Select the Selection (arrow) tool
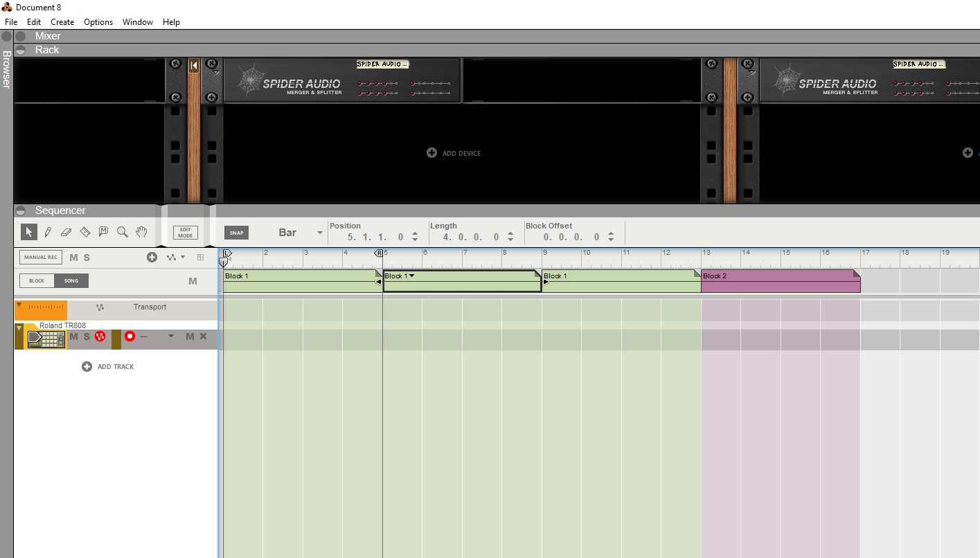 [29, 232]
